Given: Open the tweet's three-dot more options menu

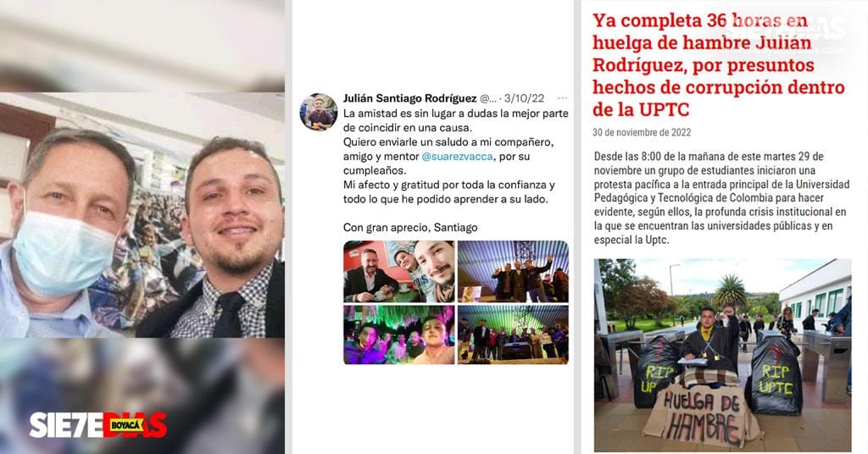Looking at the screenshot, I should point(563,98).
